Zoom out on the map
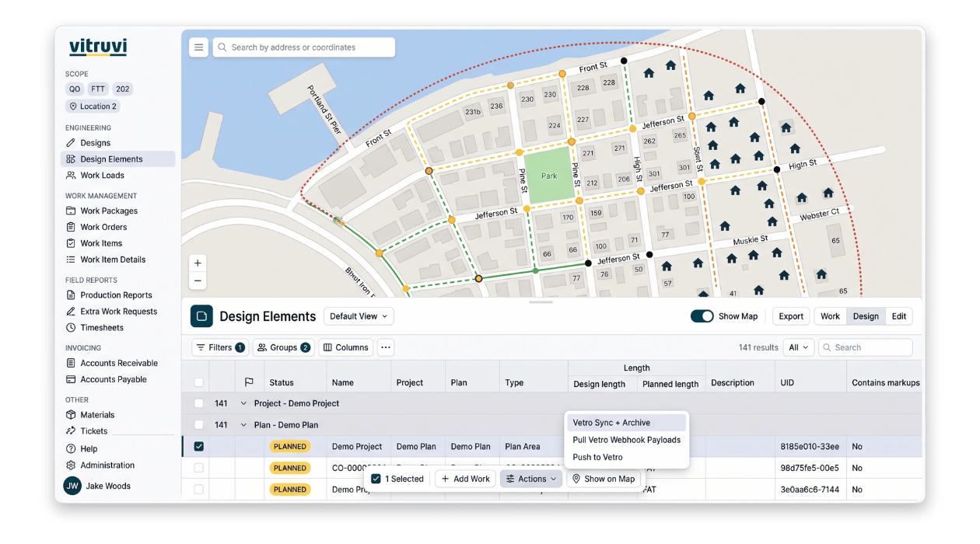 pyautogui.click(x=198, y=281)
